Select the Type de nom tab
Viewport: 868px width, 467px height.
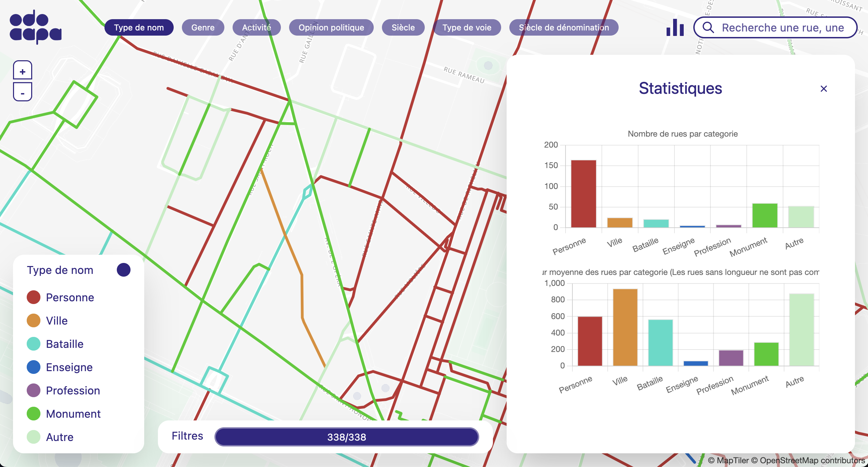(139, 27)
